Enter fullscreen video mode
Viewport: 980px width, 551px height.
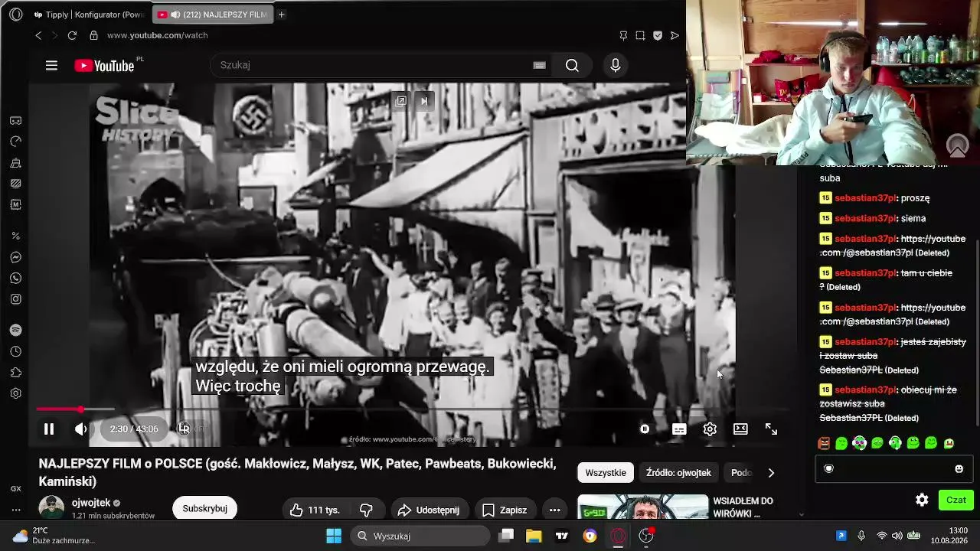pos(771,429)
